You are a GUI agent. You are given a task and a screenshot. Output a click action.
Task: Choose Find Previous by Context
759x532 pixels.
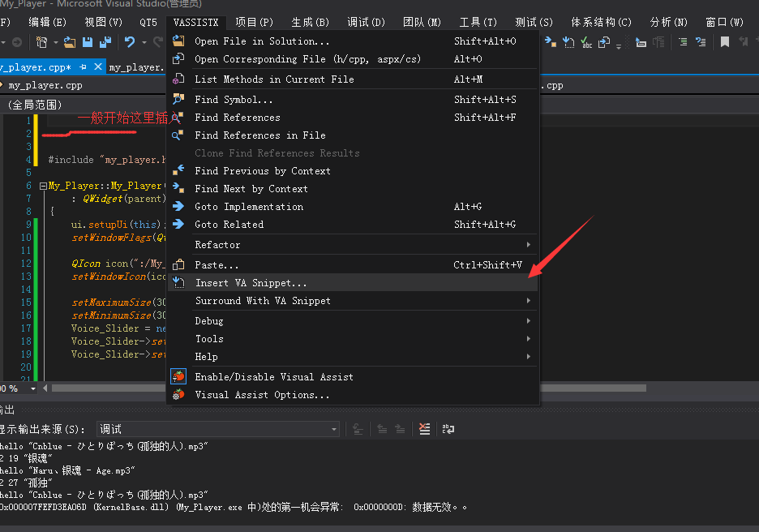(353, 171)
